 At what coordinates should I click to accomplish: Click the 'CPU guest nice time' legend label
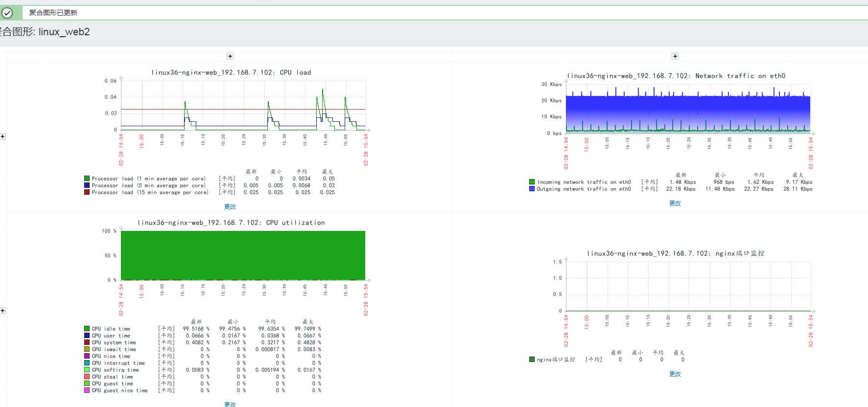coord(120,390)
